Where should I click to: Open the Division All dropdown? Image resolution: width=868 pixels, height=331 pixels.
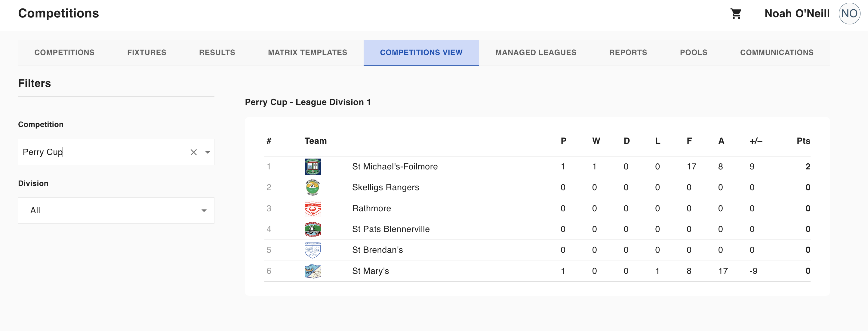point(116,211)
